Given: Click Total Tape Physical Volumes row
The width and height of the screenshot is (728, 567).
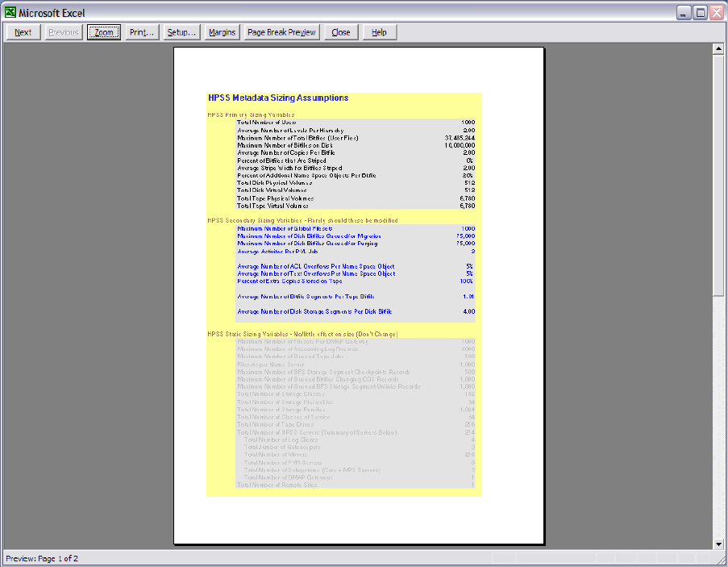Looking at the screenshot, I should click(356, 198).
